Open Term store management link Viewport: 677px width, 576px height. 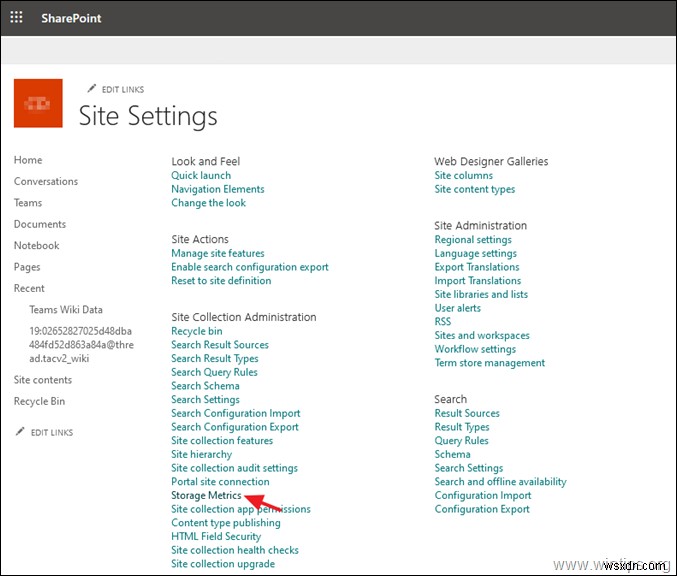click(490, 363)
